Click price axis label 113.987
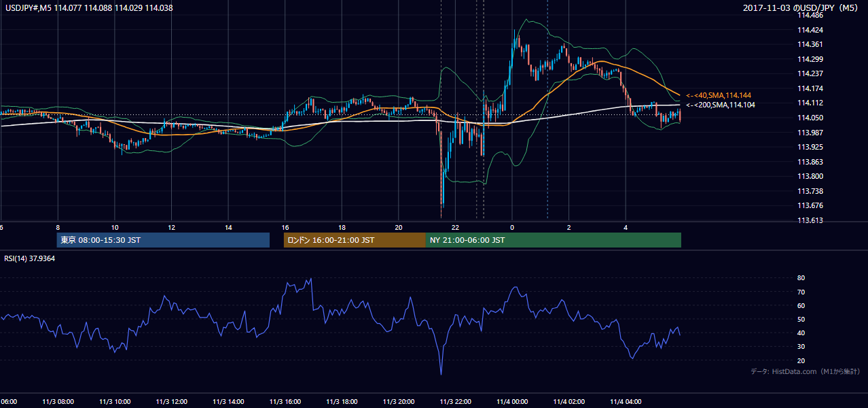The width and height of the screenshot is (868, 408). click(810, 133)
